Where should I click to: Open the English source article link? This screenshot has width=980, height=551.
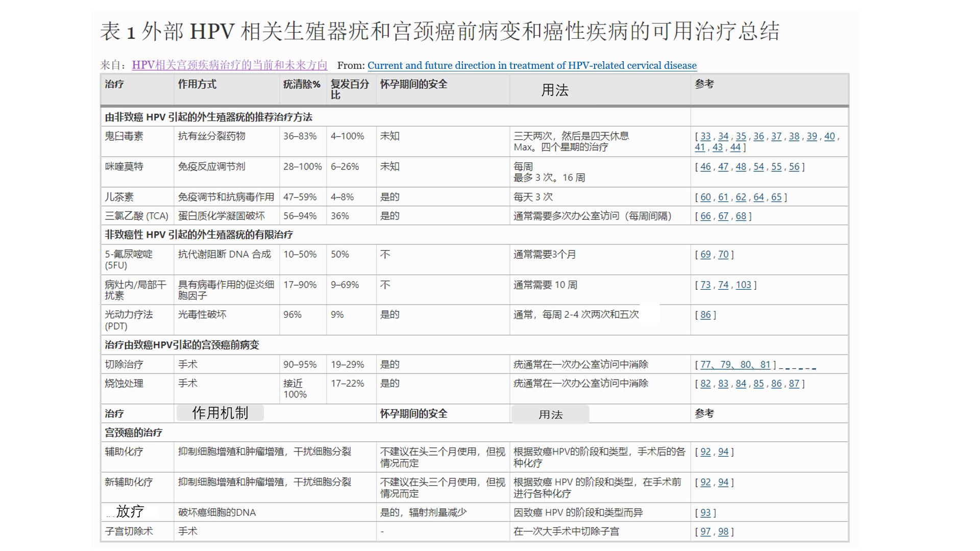[532, 65]
